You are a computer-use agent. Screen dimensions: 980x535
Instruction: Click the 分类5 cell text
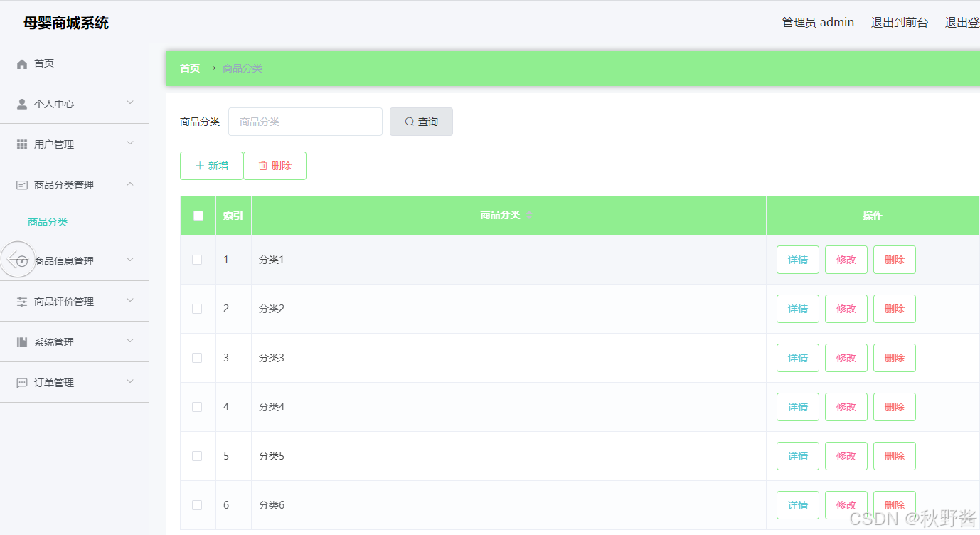pos(272,456)
